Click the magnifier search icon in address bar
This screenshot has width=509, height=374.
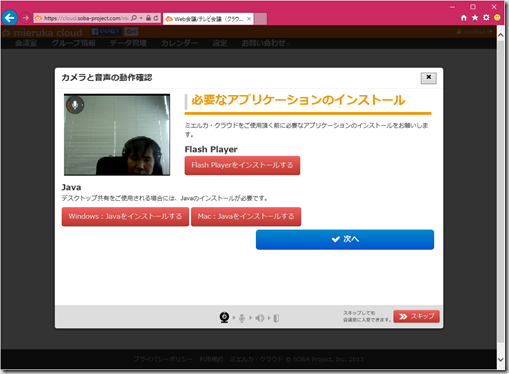(x=134, y=18)
